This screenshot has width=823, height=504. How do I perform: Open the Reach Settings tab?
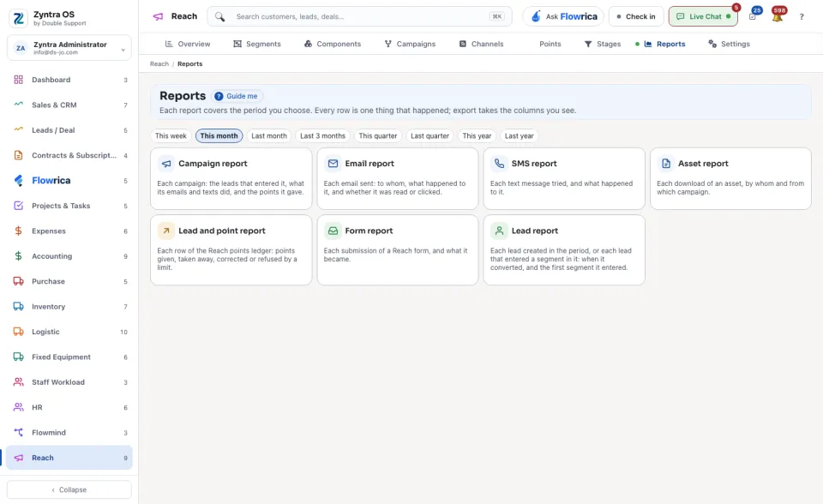(729, 44)
